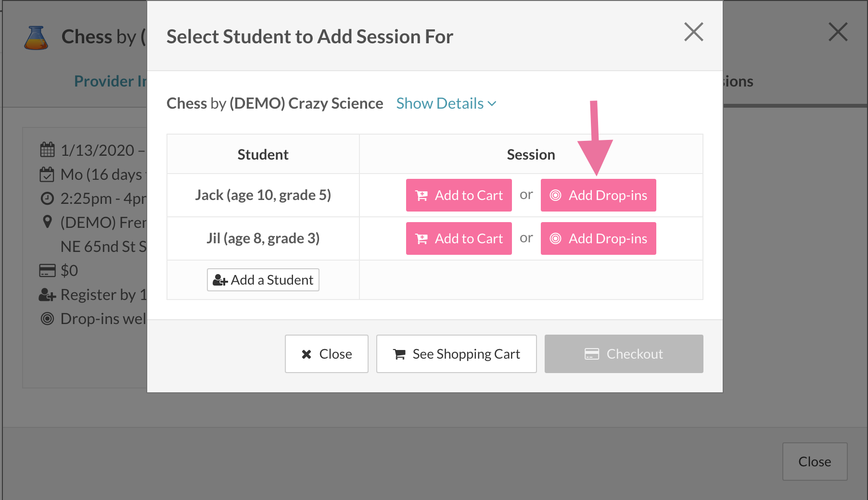Open See Shopping Cart

click(456, 354)
